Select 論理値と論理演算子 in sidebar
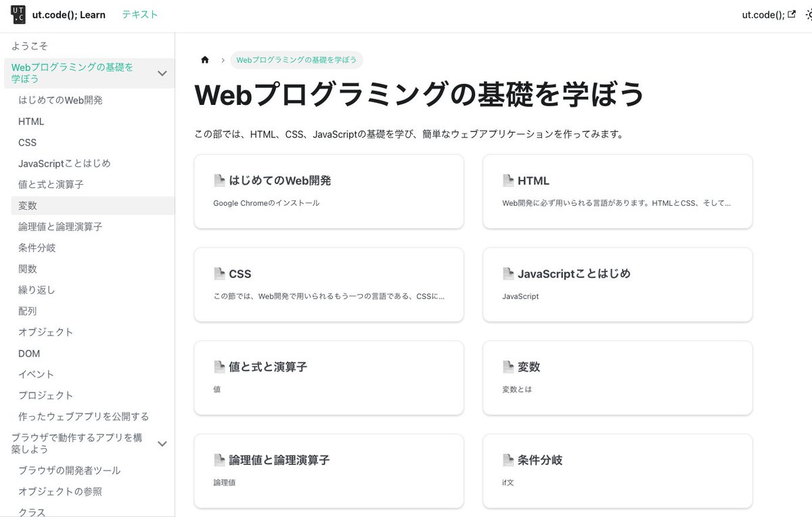 coord(61,227)
